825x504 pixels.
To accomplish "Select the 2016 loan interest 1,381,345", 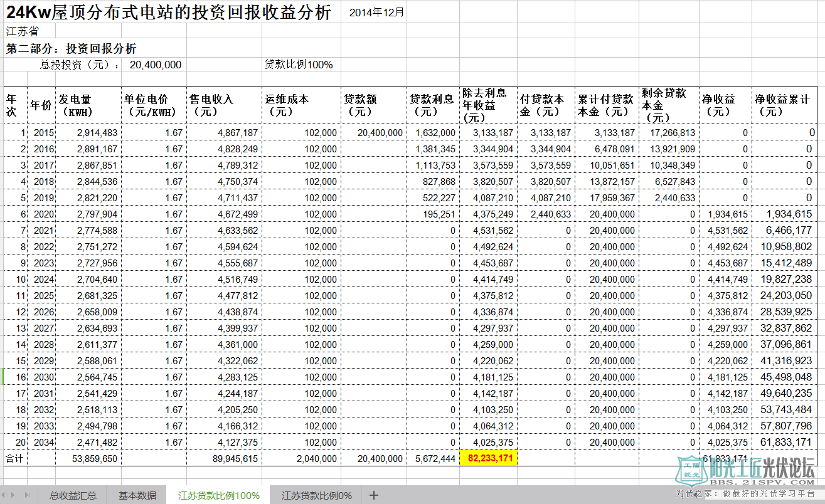I will click(433, 149).
